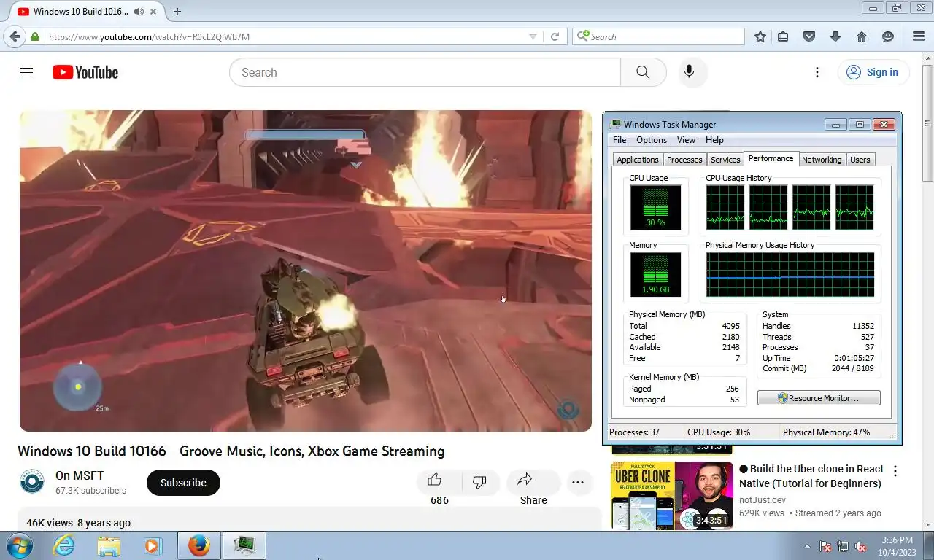Open Build the Uber clone video title
The image size is (934, 560).
(x=811, y=476)
